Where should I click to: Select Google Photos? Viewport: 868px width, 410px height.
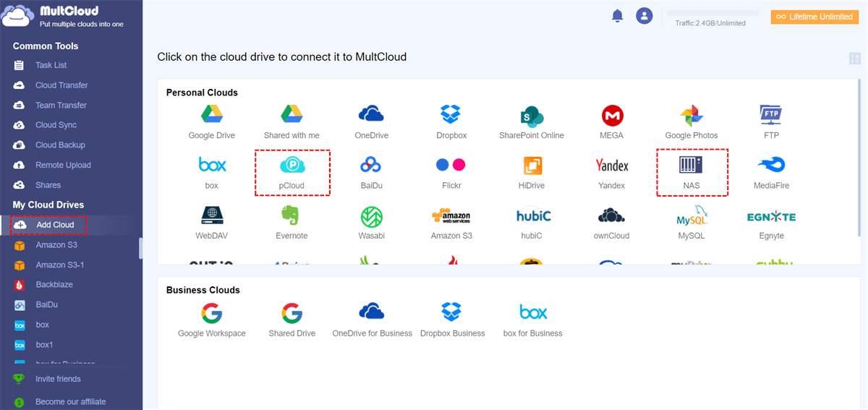pos(692,121)
